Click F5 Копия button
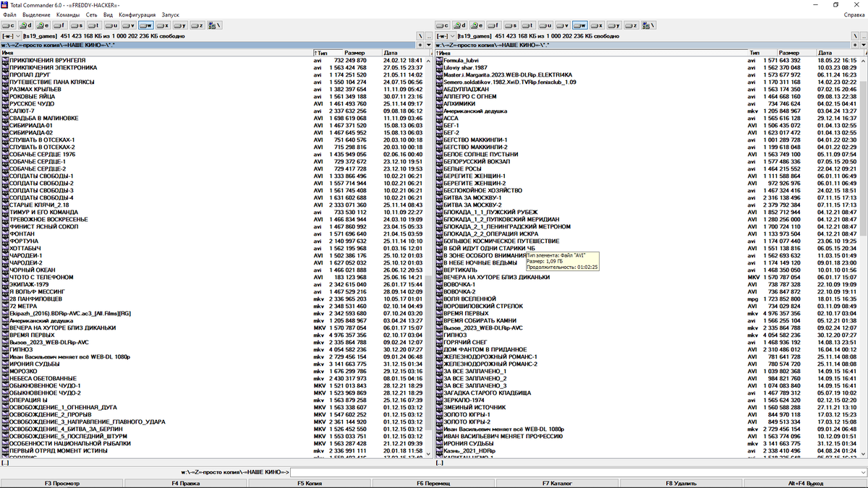This screenshot has width=868, height=488. (x=310, y=483)
